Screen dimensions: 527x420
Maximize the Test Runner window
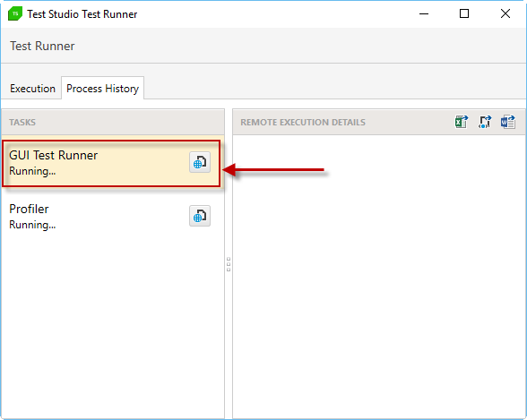click(x=464, y=13)
